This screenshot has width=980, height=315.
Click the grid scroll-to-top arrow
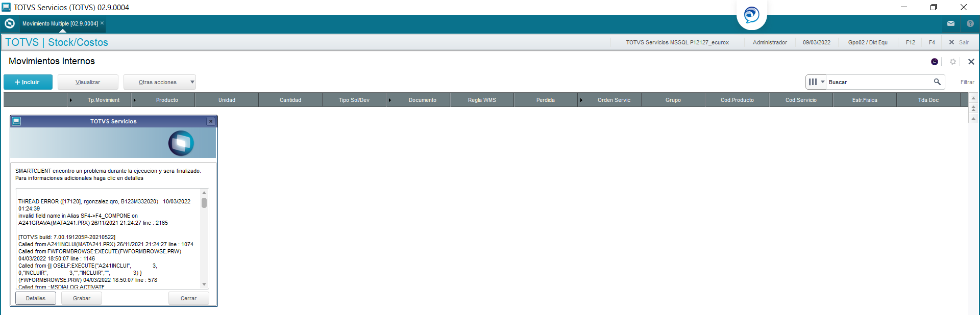(973, 98)
